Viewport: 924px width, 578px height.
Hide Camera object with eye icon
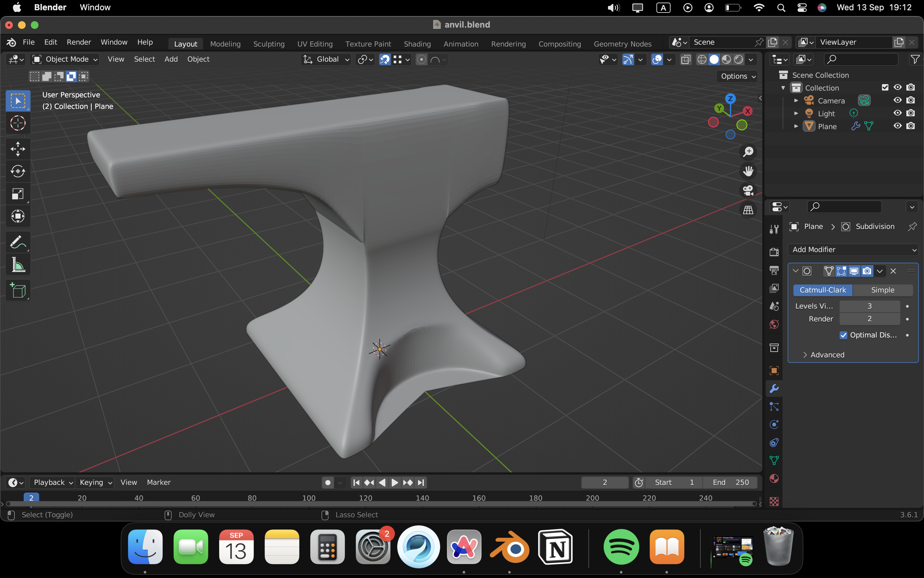897,100
